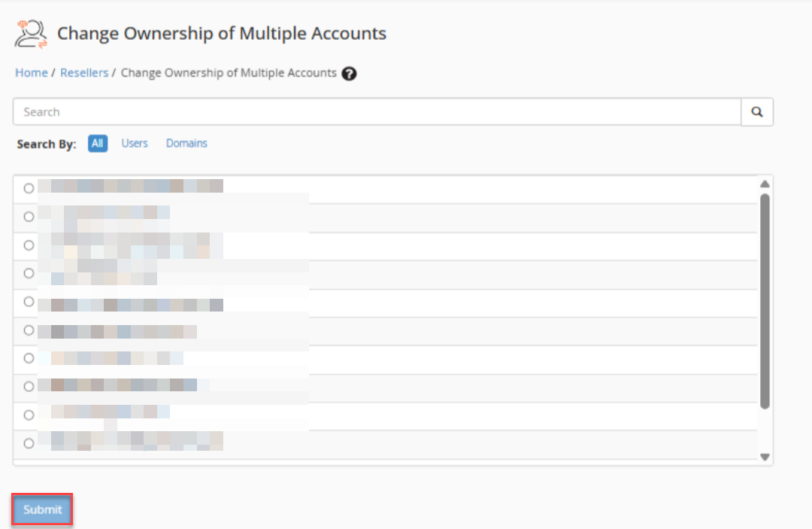Open Resellers breadcrumb link

click(x=84, y=73)
